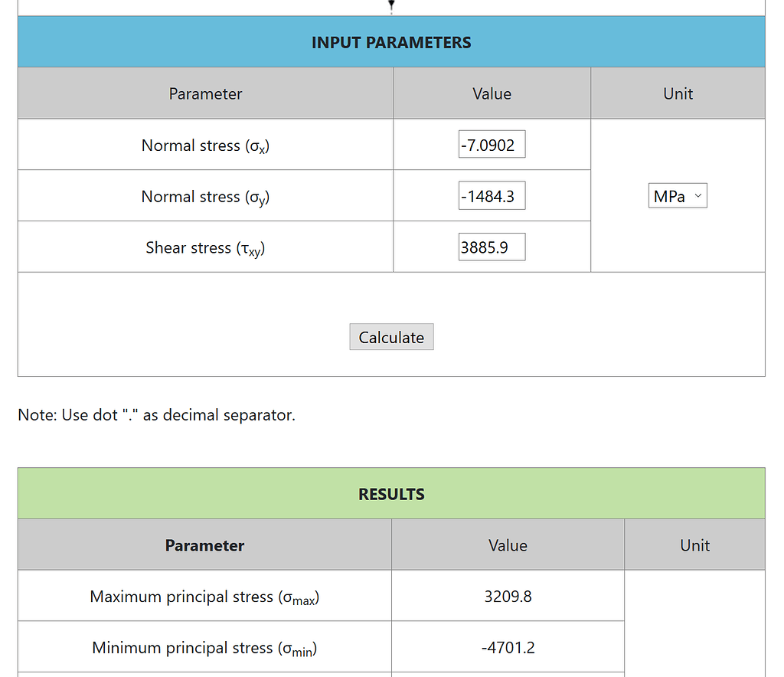Open the MPa unit dropdown

tap(677, 196)
